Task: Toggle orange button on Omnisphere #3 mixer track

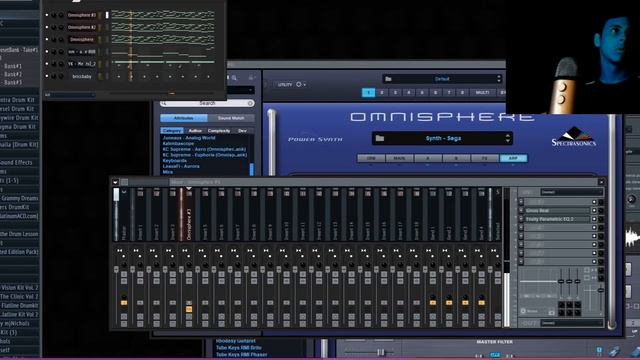Action: 189,309
